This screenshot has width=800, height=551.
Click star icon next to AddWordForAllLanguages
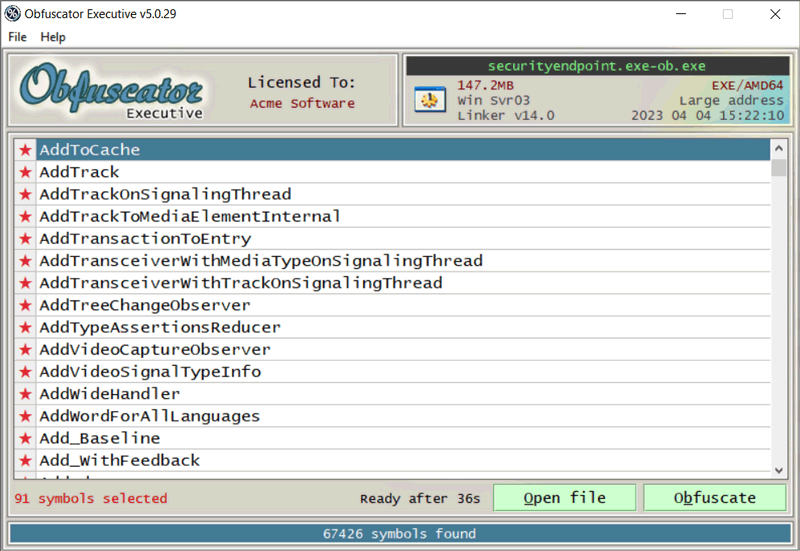point(25,416)
